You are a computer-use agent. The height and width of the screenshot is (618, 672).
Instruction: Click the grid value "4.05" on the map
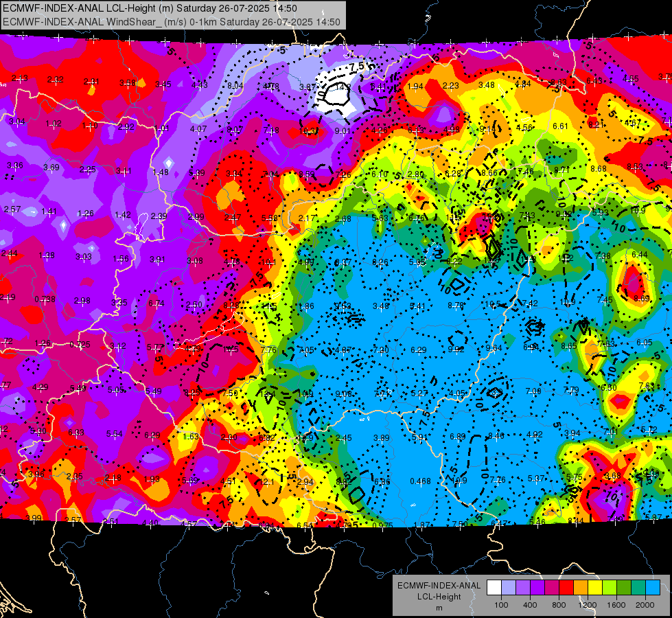coord(457,393)
